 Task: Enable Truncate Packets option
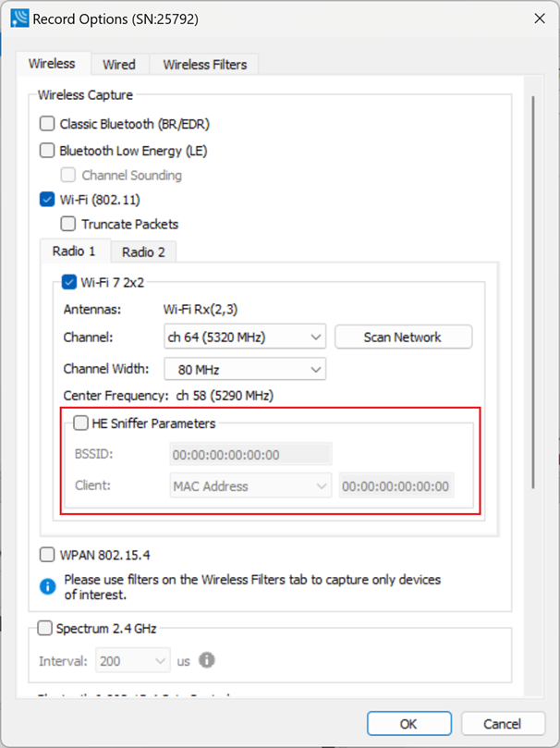(67, 224)
